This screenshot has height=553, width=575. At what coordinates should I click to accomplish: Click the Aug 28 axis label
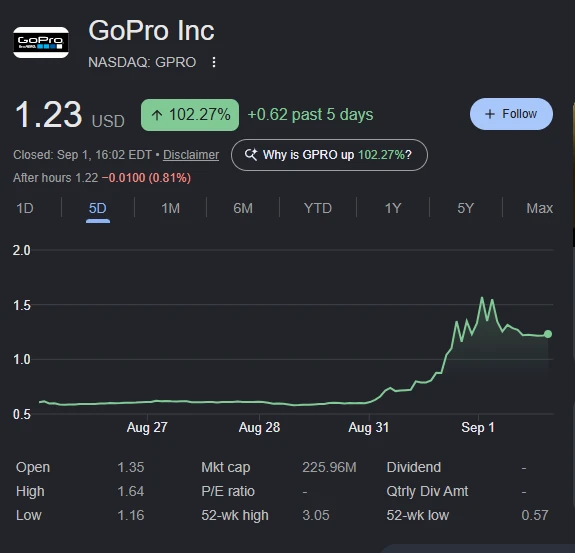(259, 427)
